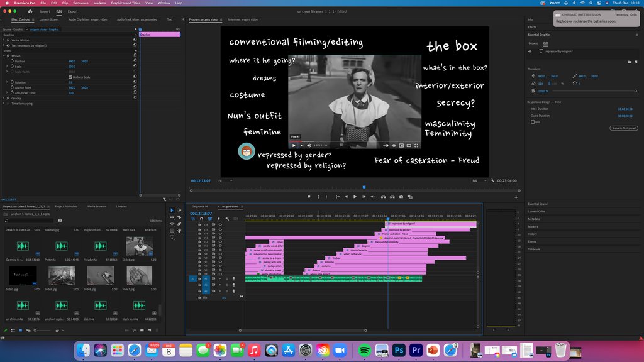Enable Roll checkbox in Essential Graphics

tap(533, 122)
